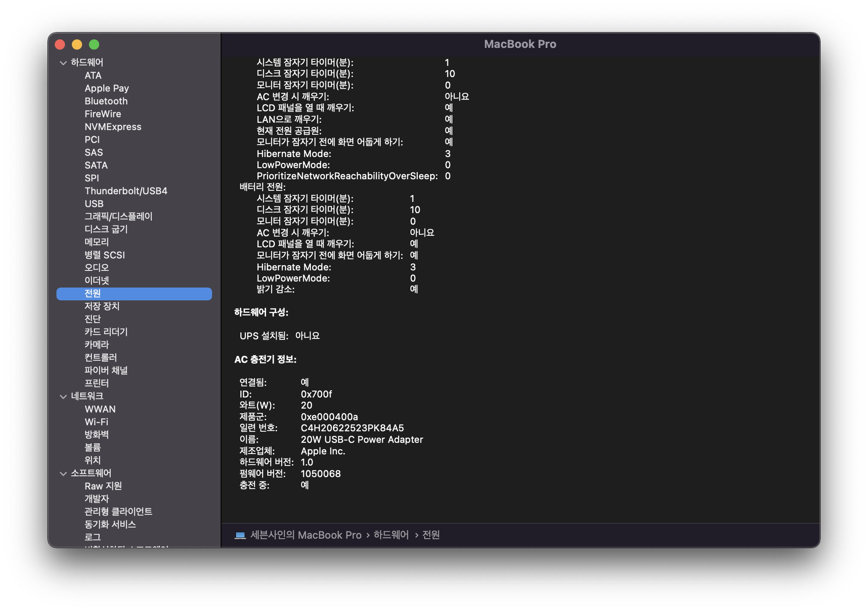Click 세븐사인의 MacBook Pro in path bar
Image resolution: width=868 pixels, height=611 pixels.
click(306, 535)
